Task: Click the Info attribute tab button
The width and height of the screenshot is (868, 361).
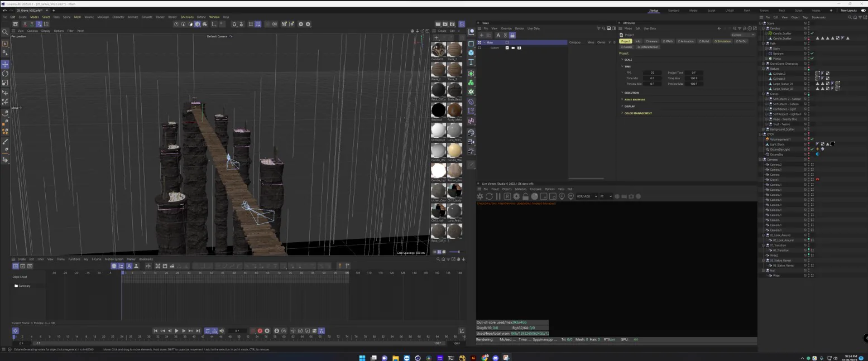Action: tap(638, 41)
